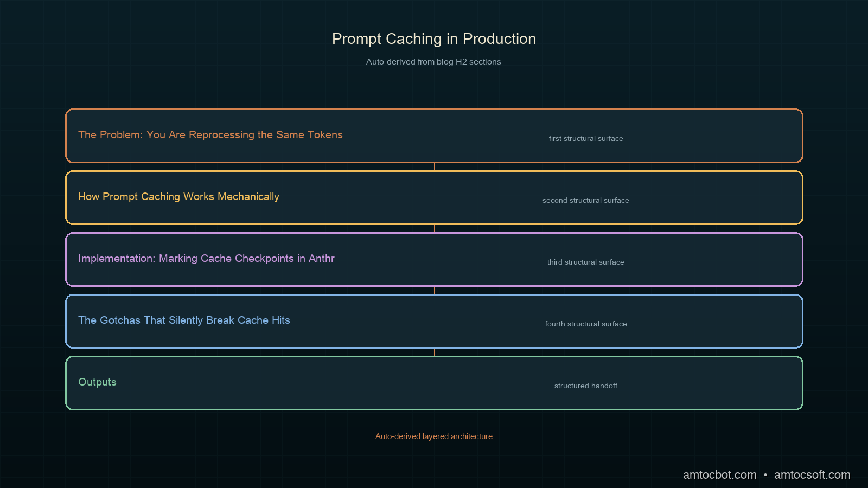The width and height of the screenshot is (868, 488).
Task: Click 'The Problem: You Are Reprocessing' heading
Action: coord(210,134)
